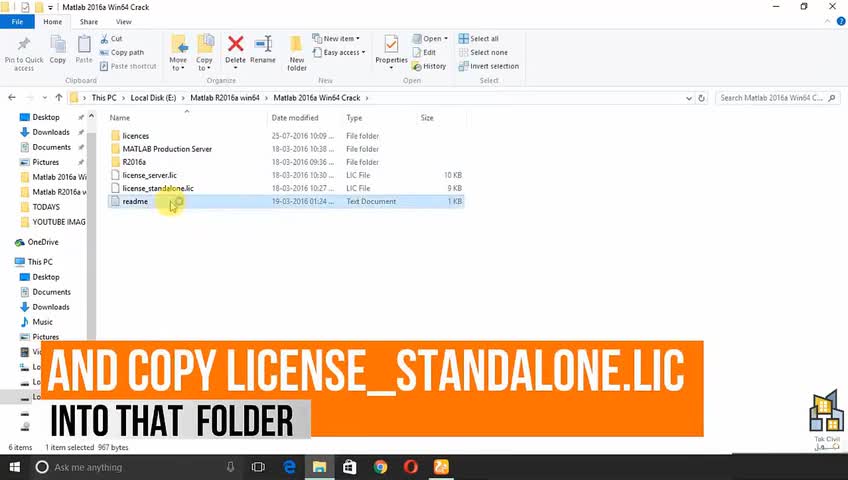The height and width of the screenshot is (480, 848).
Task: Expand address bar history dropdown
Action: (688, 98)
